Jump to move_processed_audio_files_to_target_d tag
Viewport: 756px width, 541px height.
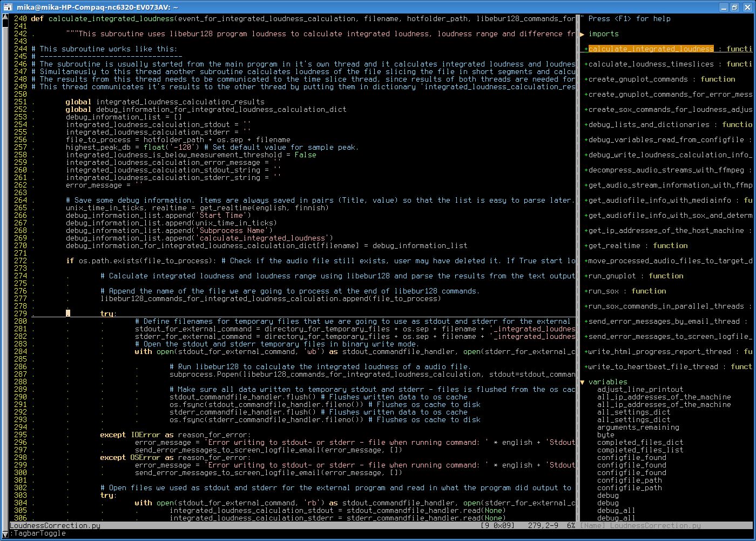pyautogui.click(x=670, y=261)
